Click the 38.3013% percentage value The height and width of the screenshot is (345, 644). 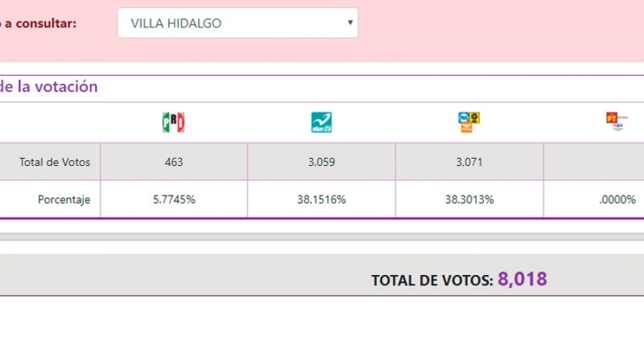[x=469, y=200]
